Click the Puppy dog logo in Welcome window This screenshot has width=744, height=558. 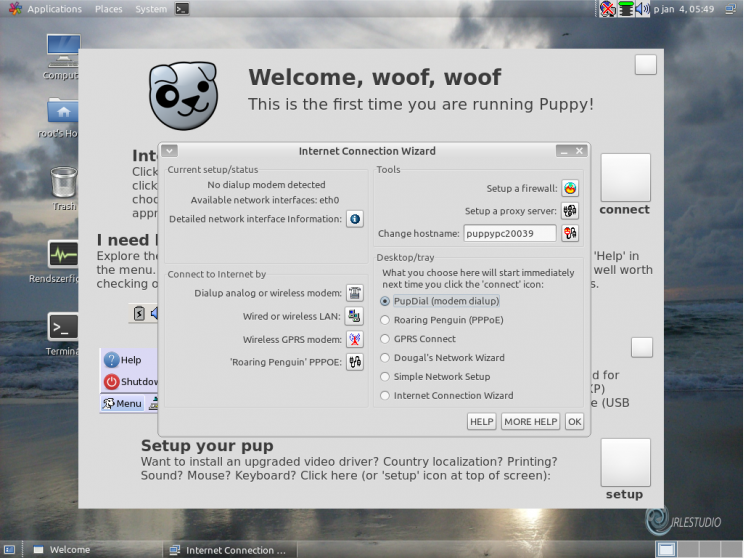click(184, 96)
